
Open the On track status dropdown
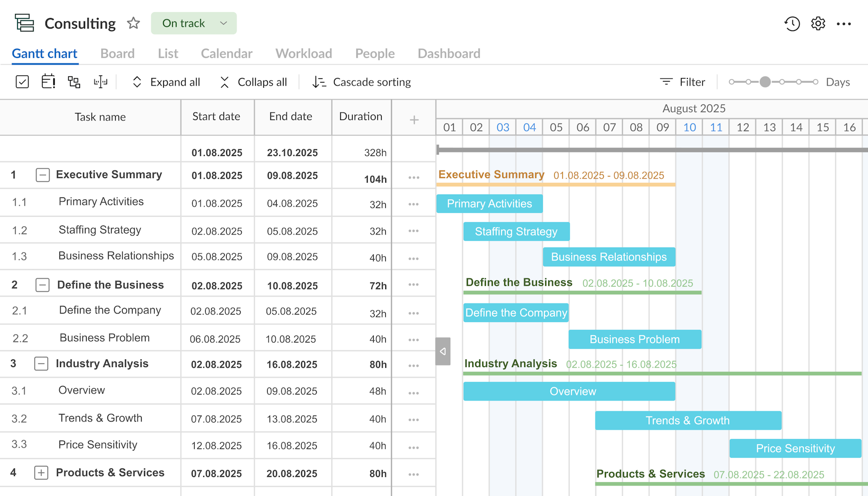coord(194,23)
